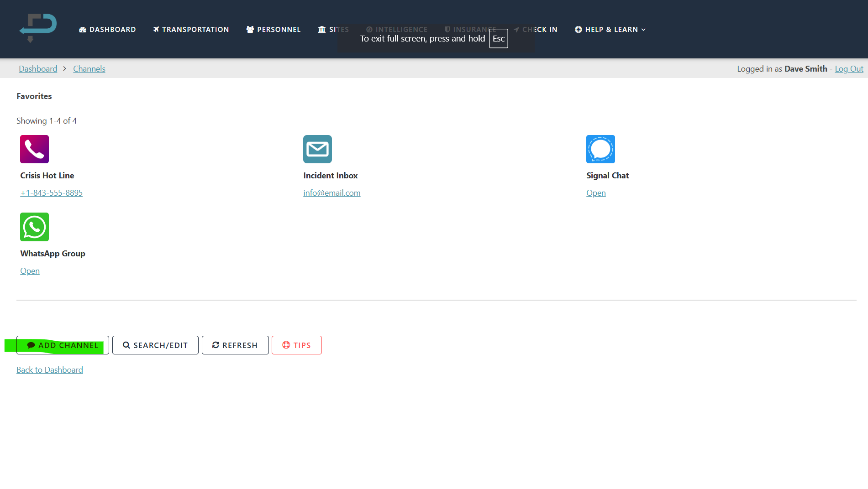Open the Sites menu item
868x489 pixels.
click(333, 30)
